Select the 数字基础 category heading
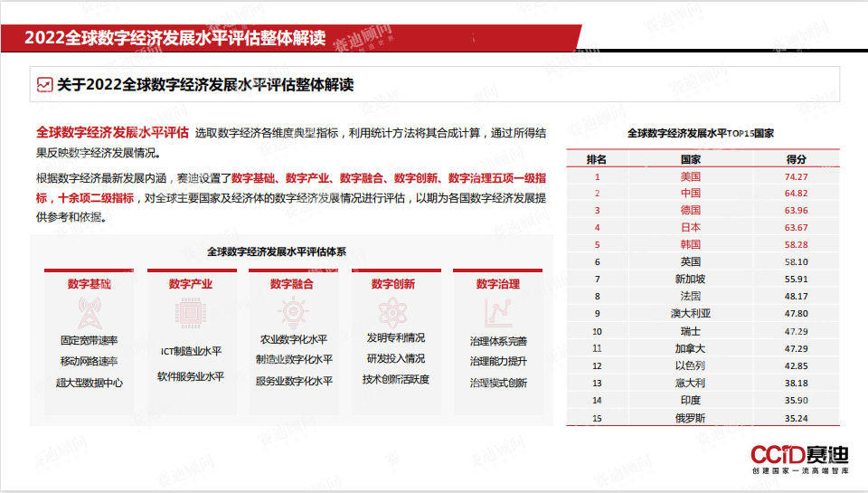Screen dimensions: 868x493 90,284
